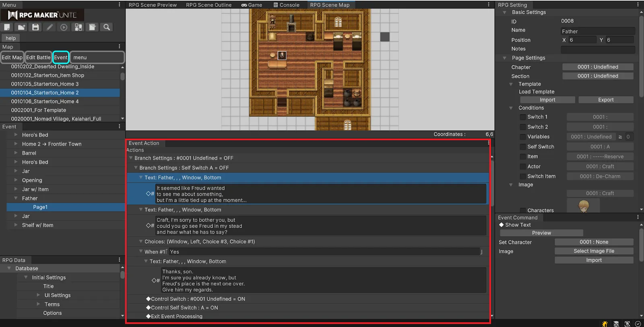Switch to the Console tab
This screenshot has width=644, height=327.
tap(286, 5)
